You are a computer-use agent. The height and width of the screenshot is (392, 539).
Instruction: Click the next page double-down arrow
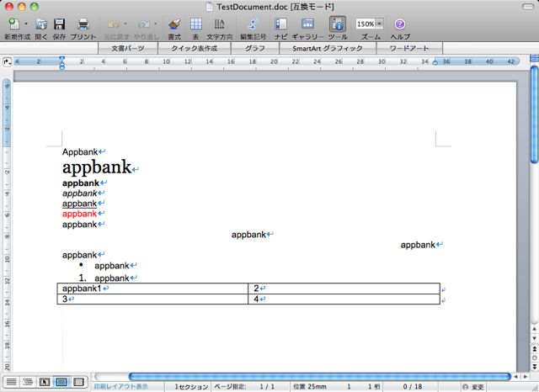point(534,366)
